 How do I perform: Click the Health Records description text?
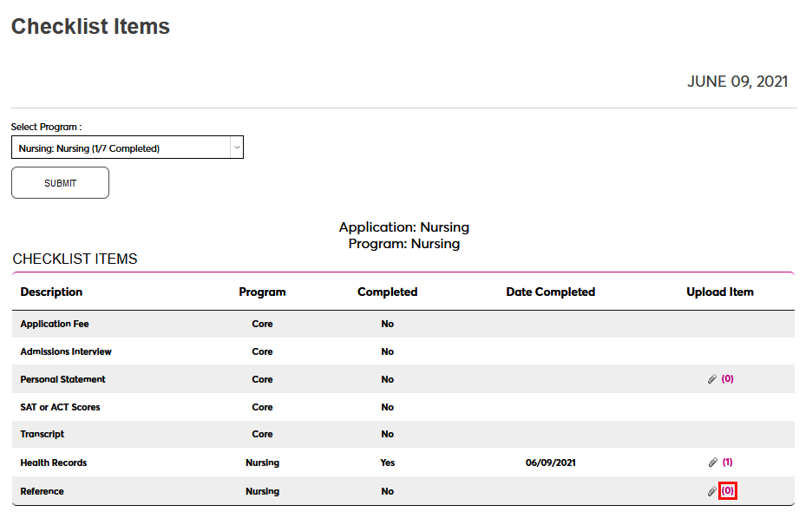[x=54, y=463]
